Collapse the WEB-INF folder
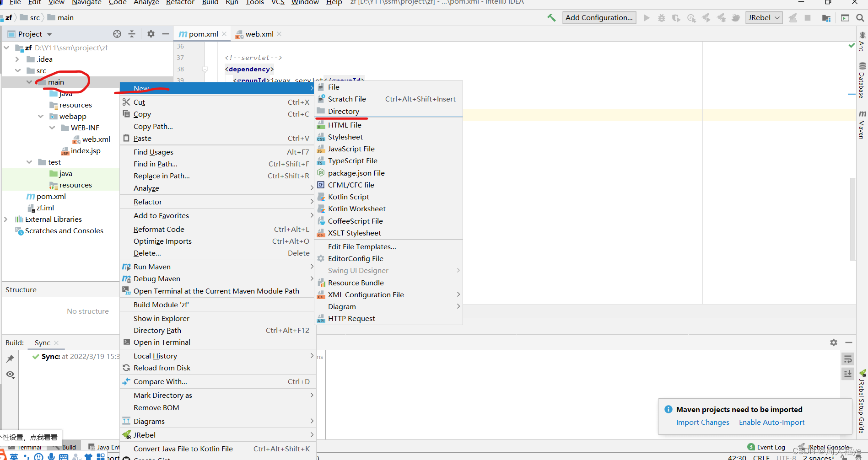Screen dimensions: 868x460 pyautogui.click(x=52, y=128)
